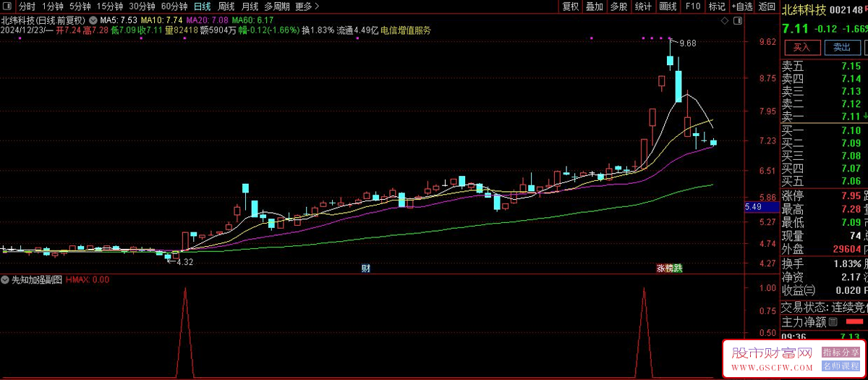Click the stock code 002148
Screen dimensions: 868x380
[x=848, y=10]
